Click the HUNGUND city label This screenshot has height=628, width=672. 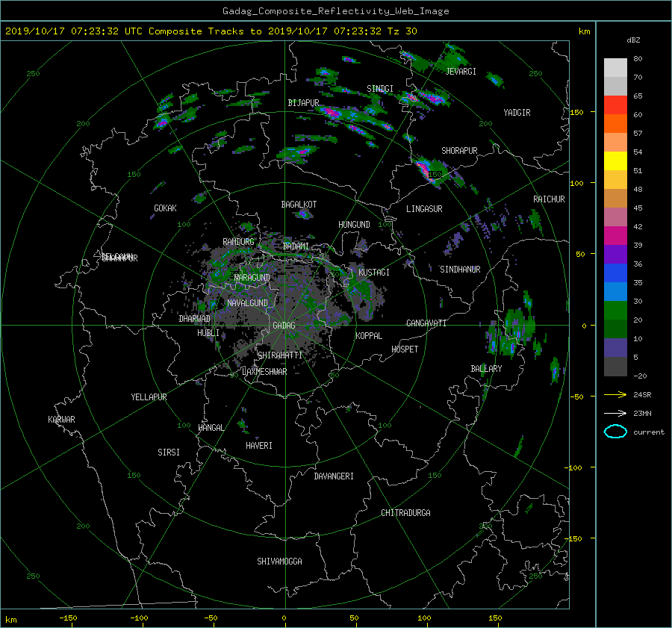354,225
